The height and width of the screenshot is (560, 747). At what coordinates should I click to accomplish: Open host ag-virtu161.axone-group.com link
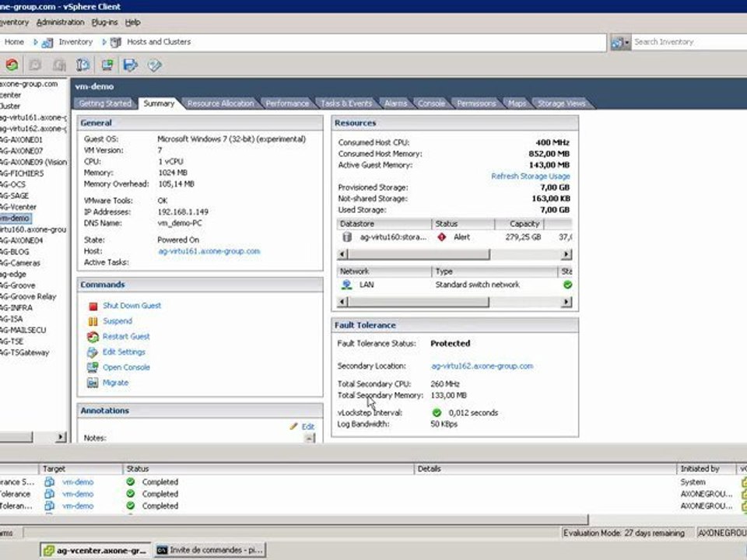(209, 251)
